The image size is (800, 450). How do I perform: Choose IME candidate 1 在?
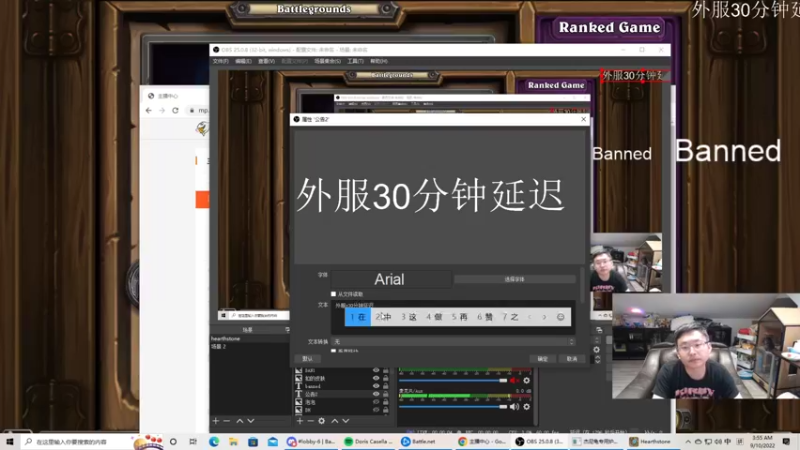[358, 317]
